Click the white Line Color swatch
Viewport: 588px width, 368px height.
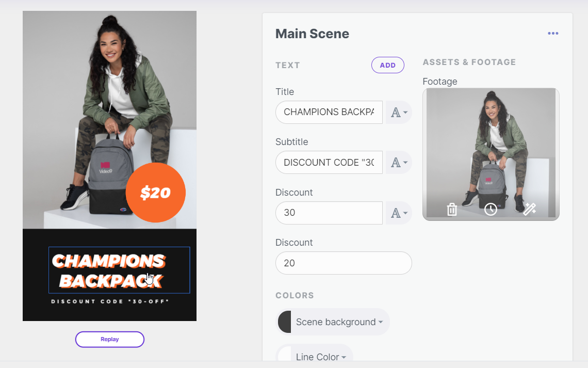(285, 357)
